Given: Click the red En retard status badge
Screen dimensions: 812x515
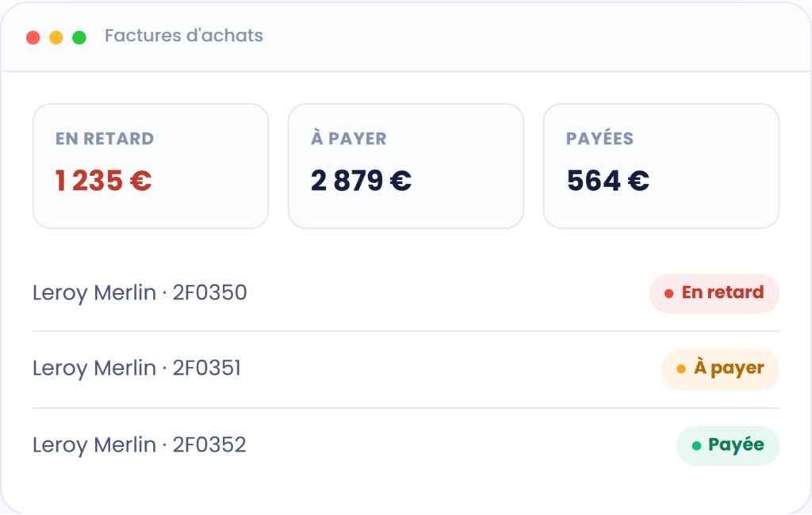Looking at the screenshot, I should (x=714, y=293).
